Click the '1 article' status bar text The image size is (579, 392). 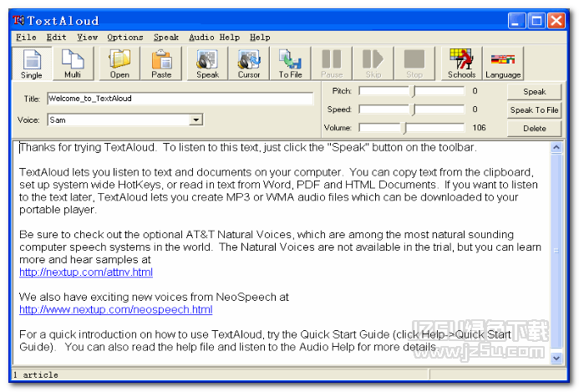[36, 375]
